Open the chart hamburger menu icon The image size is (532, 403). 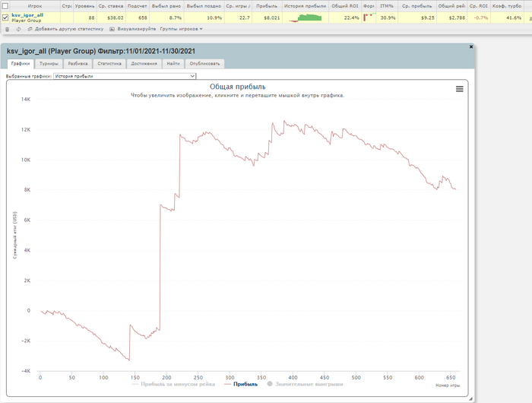tap(459, 89)
